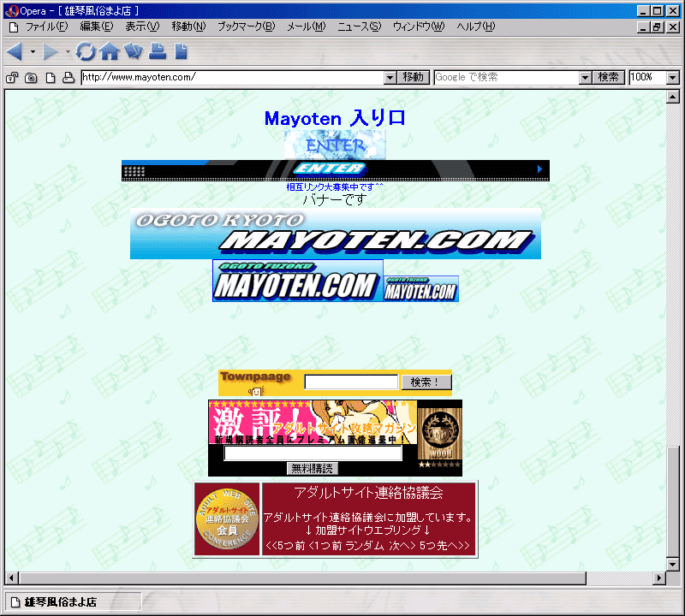Click the 激評 adult magazine banner
This screenshot has width=685, height=616.
tap(313, 422)
